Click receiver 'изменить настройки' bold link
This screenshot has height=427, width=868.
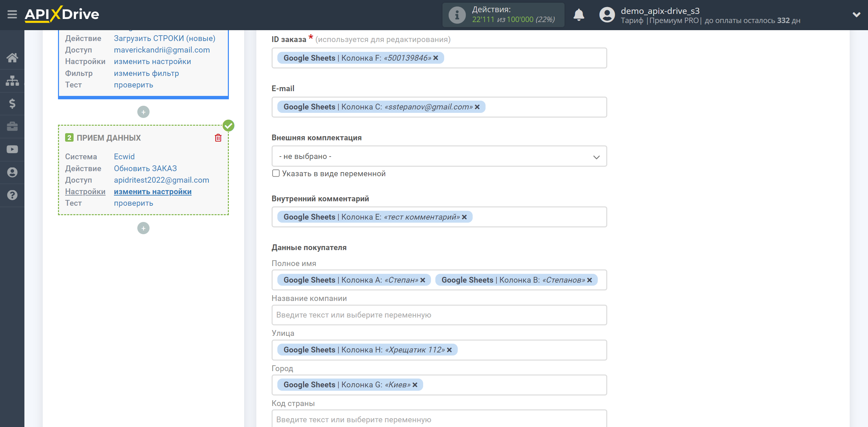click(153, 191)
